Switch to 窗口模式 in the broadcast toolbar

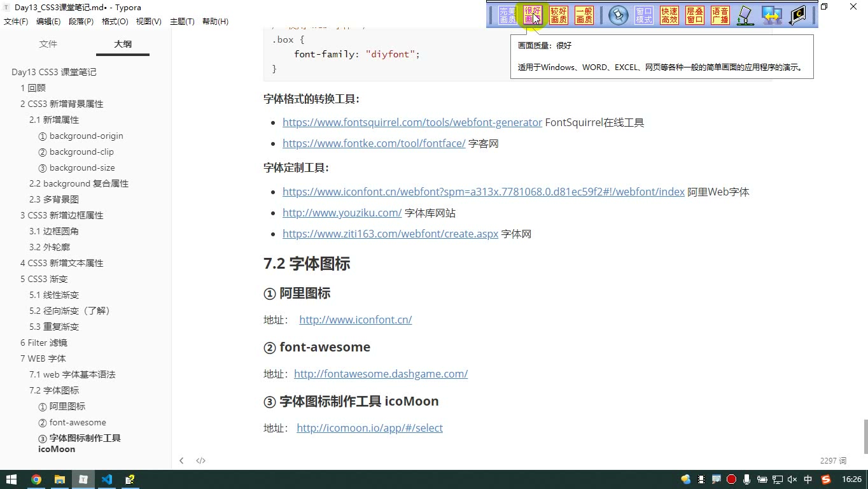(x=644, y=15)
